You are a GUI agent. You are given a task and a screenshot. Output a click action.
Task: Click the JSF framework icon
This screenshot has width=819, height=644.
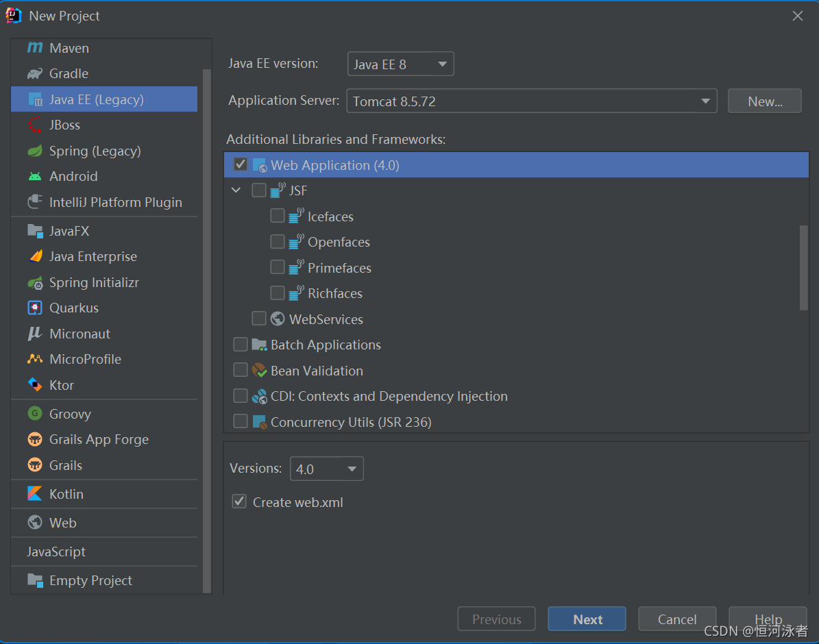click(x=278, y=190)
